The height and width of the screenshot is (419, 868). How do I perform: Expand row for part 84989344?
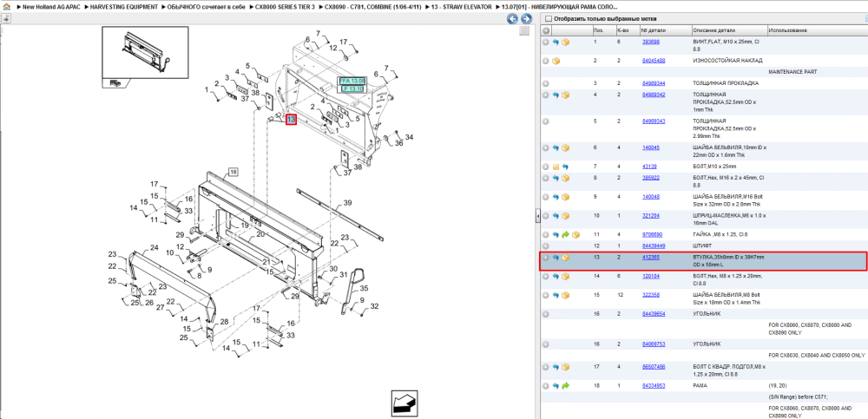546,83
